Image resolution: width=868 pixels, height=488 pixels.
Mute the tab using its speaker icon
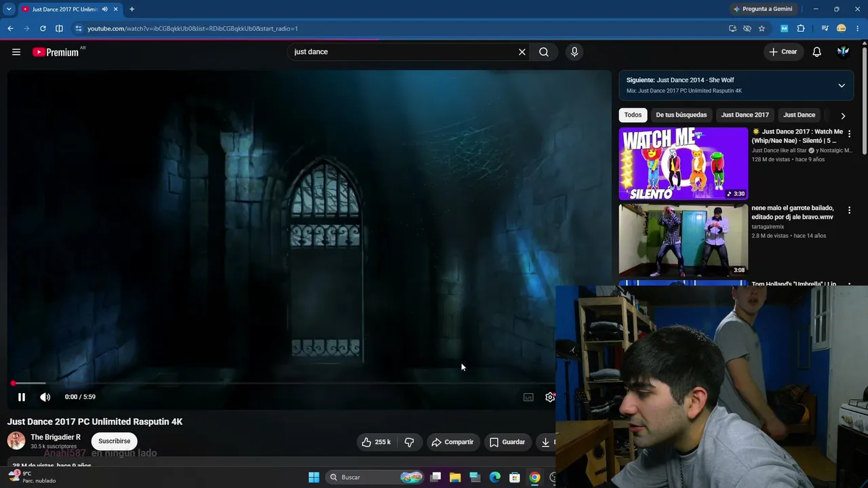pyautogui.click(x=105, y=9)
